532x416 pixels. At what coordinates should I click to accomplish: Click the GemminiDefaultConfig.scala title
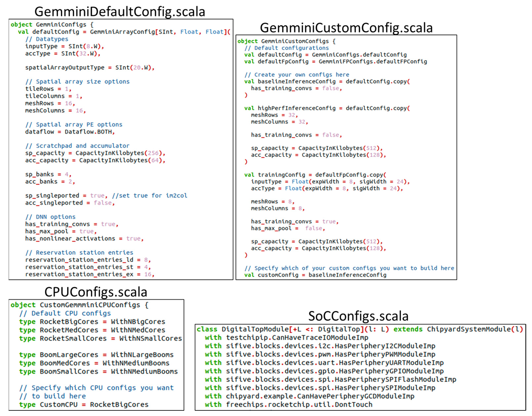click(x=120, y=12)
